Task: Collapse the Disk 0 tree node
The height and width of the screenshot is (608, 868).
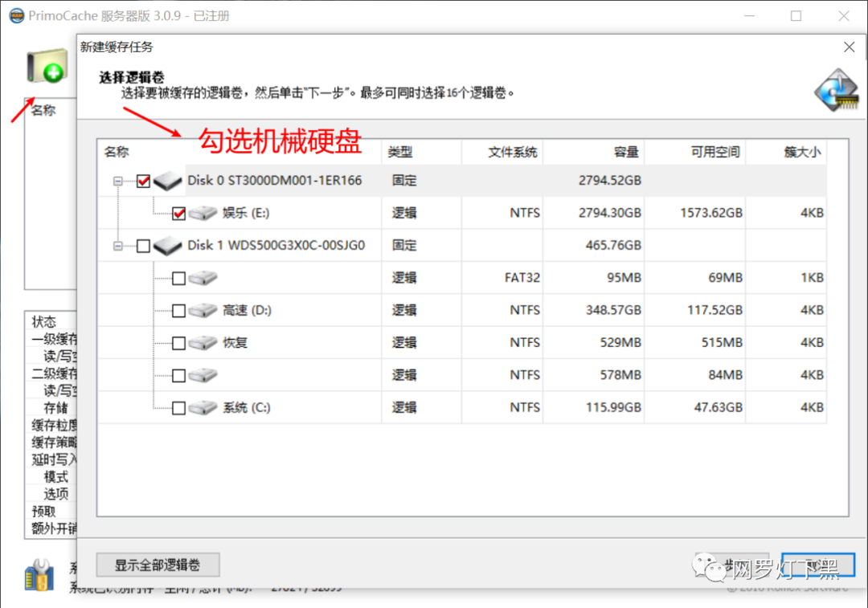Action: click(x=118, y=182)
